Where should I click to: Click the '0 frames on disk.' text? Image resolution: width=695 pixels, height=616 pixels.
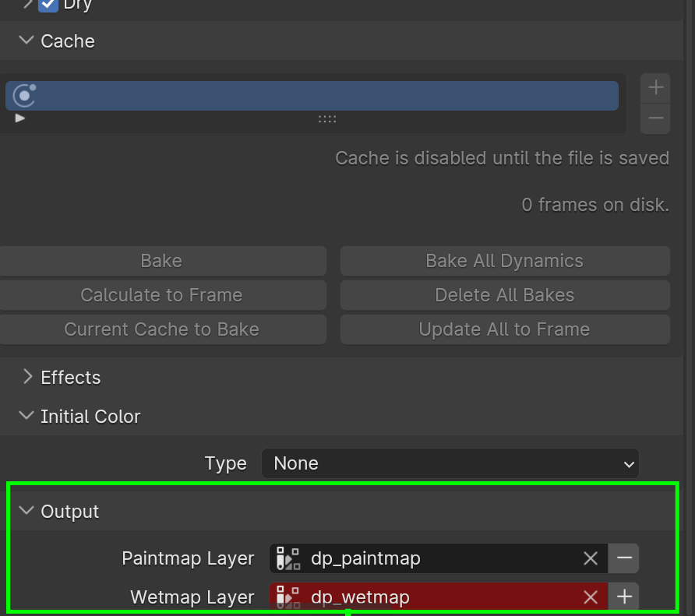point(595,205)
